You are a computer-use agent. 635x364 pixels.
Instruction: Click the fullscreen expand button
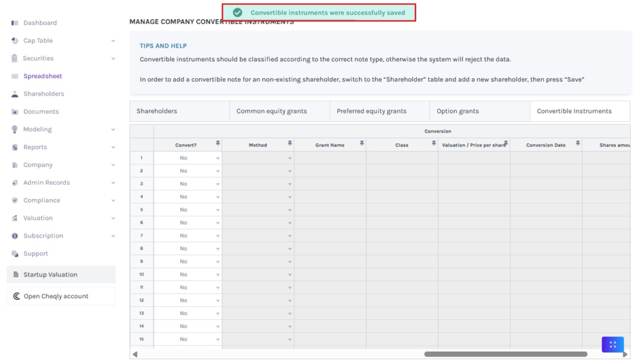(x=612, y=344)
